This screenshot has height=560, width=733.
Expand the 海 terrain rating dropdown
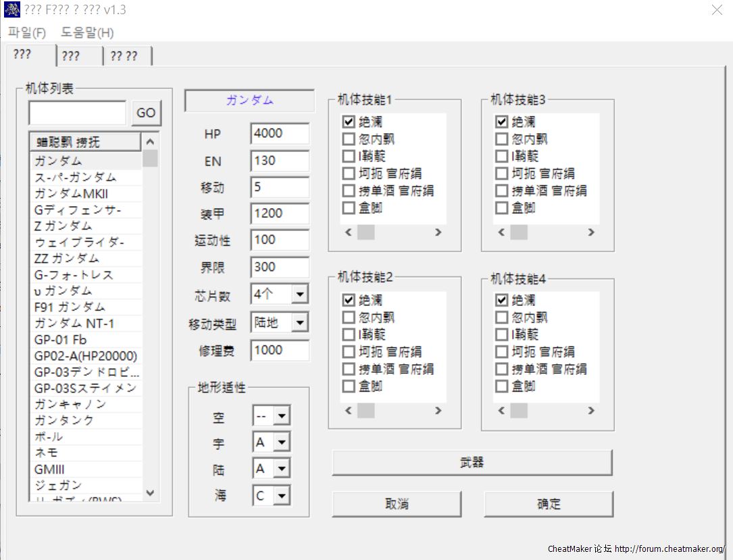[x=281, y=496]
